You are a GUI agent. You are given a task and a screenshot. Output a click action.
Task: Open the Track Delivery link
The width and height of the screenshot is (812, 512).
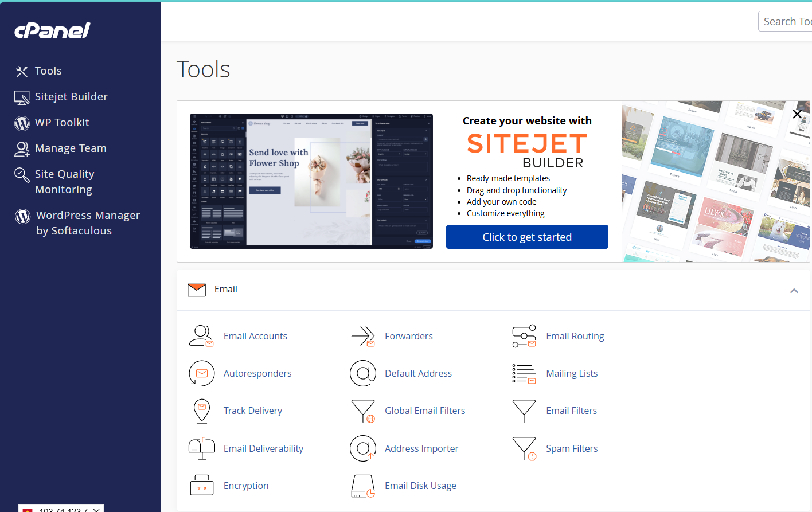point(253,411)
